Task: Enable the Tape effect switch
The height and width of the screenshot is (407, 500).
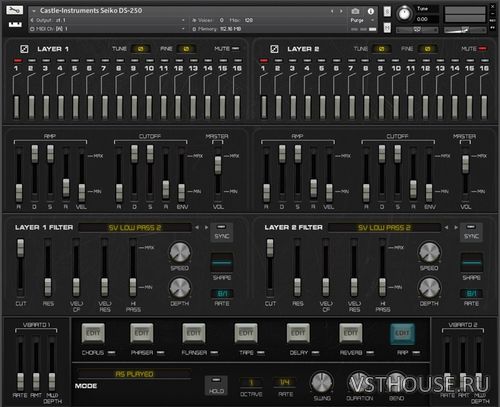Action: tap(261, 353)
